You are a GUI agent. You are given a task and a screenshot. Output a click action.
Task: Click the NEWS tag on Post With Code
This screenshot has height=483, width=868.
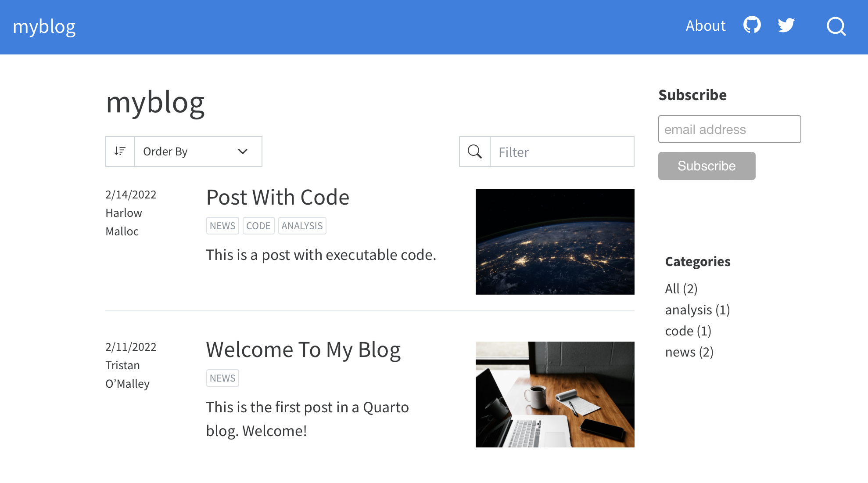[222, 225]
